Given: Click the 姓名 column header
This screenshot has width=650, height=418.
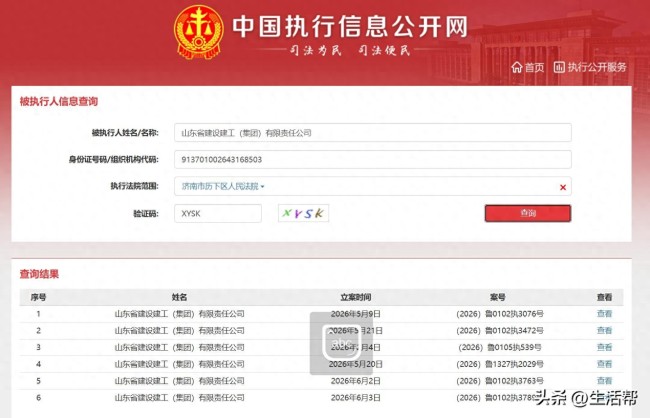Looking at the screenshot, I should (x=179, y=297).
